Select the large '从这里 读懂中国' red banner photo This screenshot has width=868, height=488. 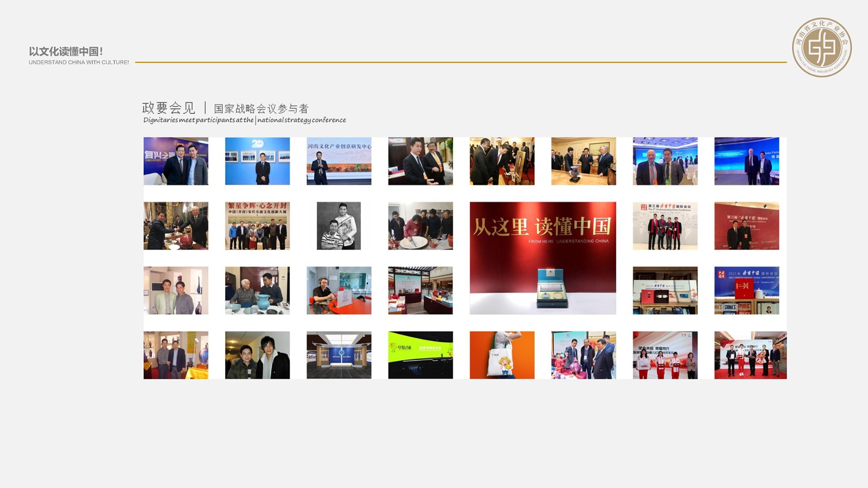(x=542, y=228)
